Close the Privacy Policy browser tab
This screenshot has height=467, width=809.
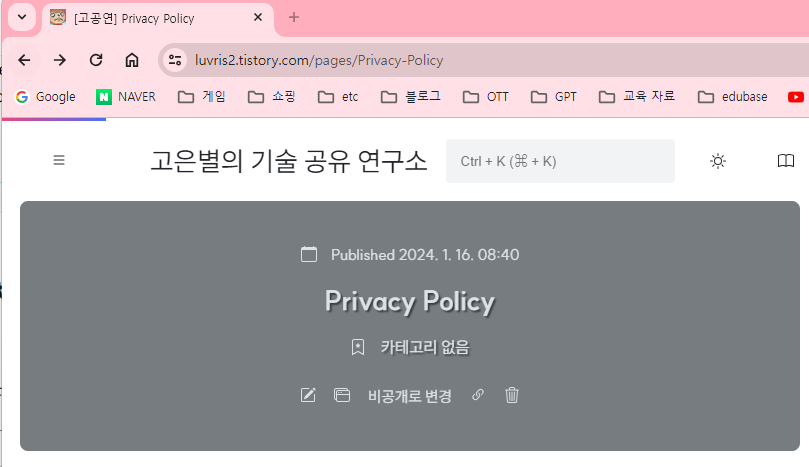click(258, 18)
